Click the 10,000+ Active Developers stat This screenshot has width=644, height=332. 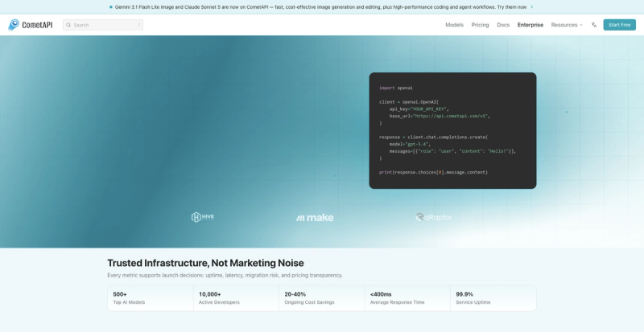click(236, 298)
